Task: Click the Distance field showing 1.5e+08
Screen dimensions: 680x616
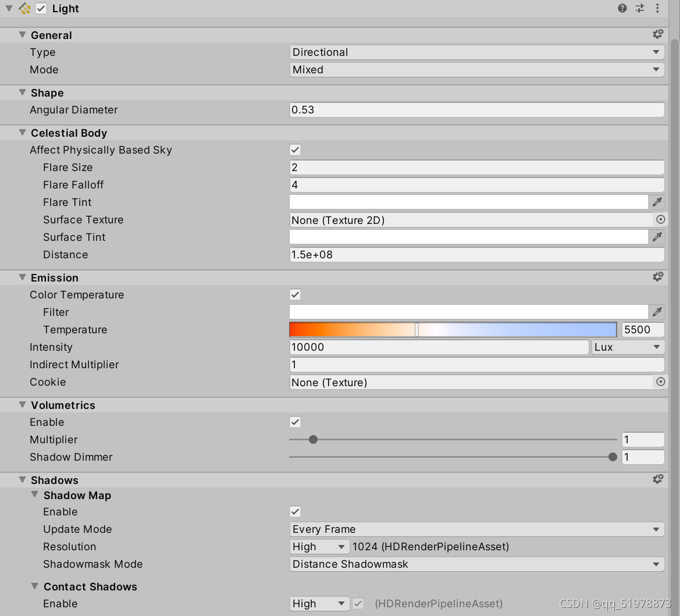Action: pos(476,255)
